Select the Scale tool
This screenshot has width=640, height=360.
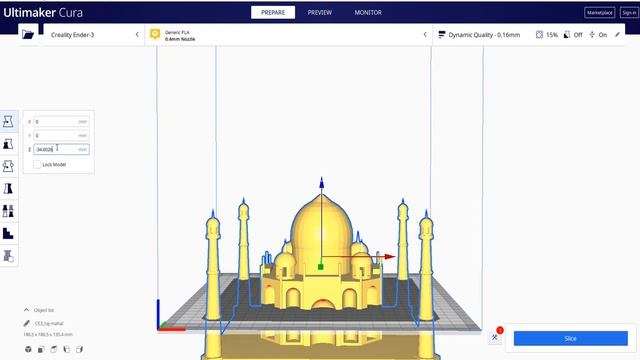point(8,144)
